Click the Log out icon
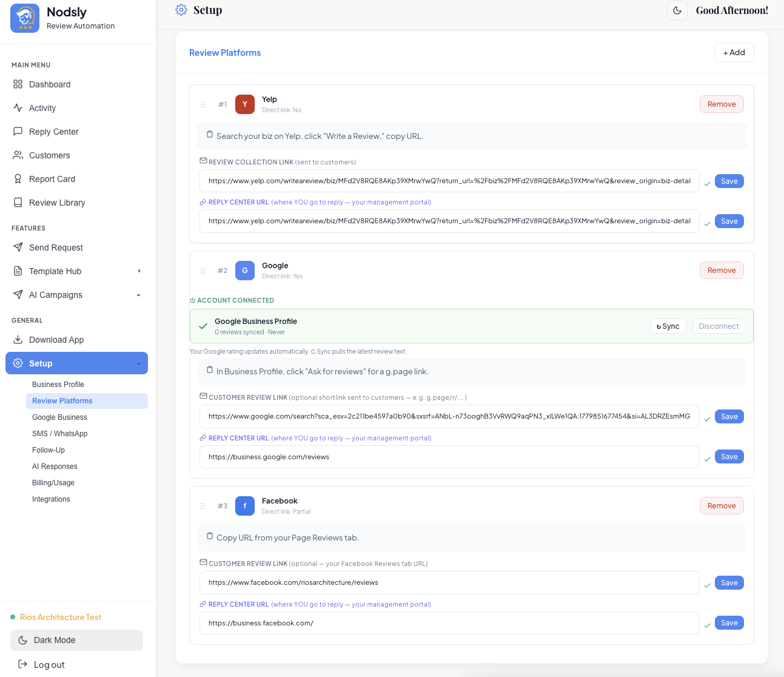Image resolution: width=784 pixels, height=677 pixels. point(22,664)
